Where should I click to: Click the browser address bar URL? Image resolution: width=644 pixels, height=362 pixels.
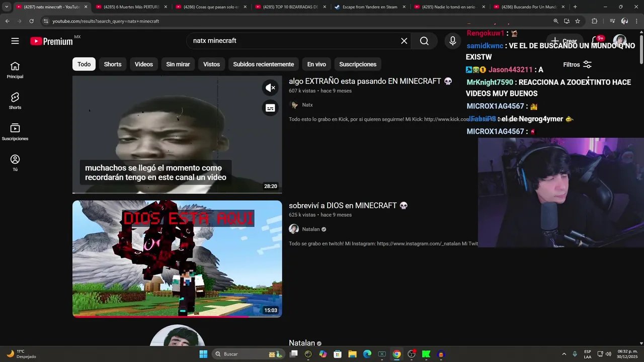coord(106,21)
